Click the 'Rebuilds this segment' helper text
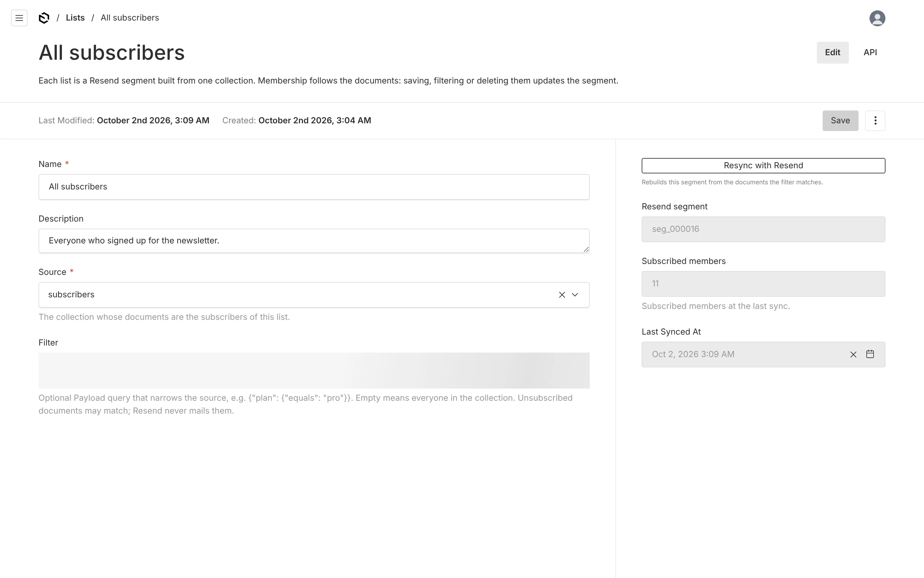 (x=732, y=182)
